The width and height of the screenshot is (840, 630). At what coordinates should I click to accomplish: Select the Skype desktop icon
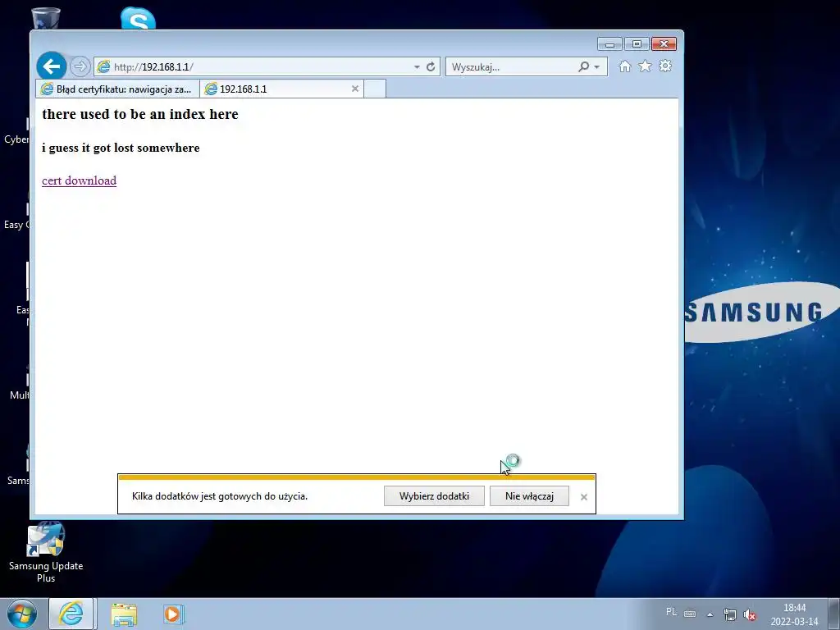coord(138,18)
